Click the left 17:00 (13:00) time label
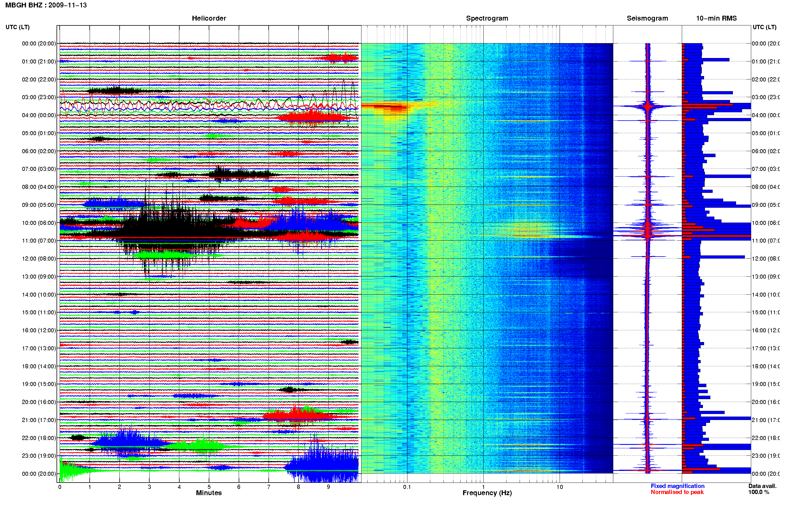 [x=39, y=348]
